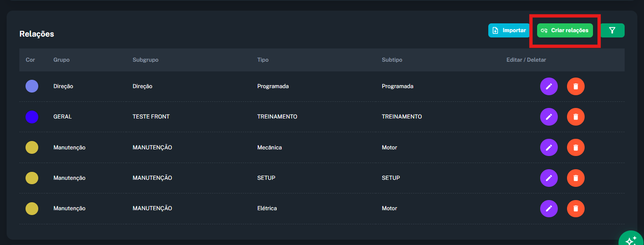Click the sparkle assistant floating button

[632, 239]
